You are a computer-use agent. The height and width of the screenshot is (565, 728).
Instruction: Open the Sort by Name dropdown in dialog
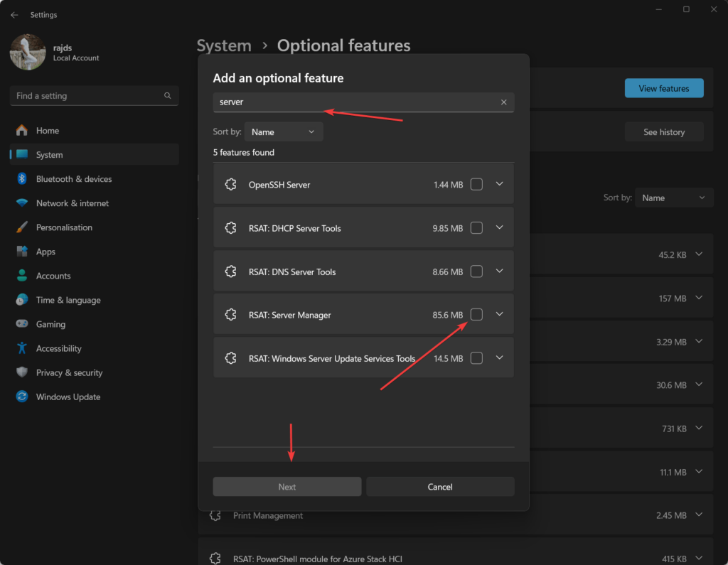[283, 131]
